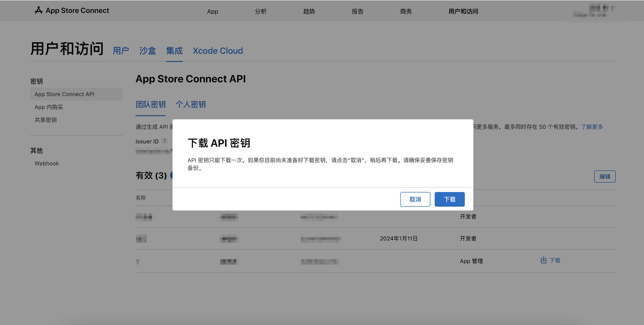Click the 2024年1月11日 date cell
Screen dimensions: 644x325
pos(399,238)
